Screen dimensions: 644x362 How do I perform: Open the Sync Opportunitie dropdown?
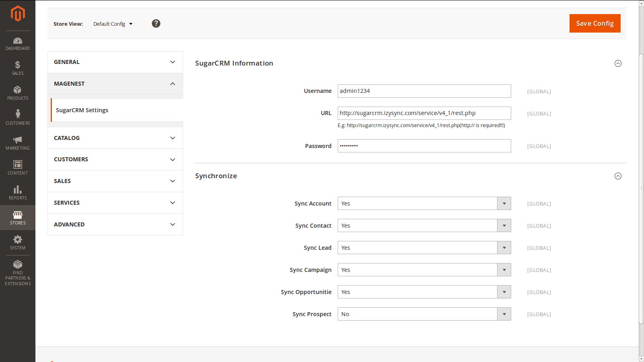(x=424, y=292)
